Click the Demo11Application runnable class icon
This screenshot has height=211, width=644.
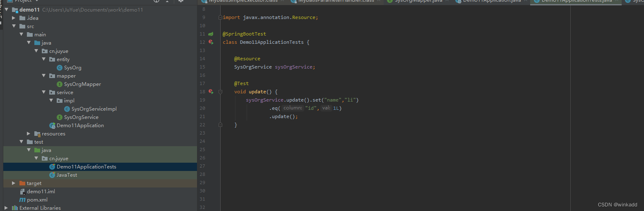[52, 126]
